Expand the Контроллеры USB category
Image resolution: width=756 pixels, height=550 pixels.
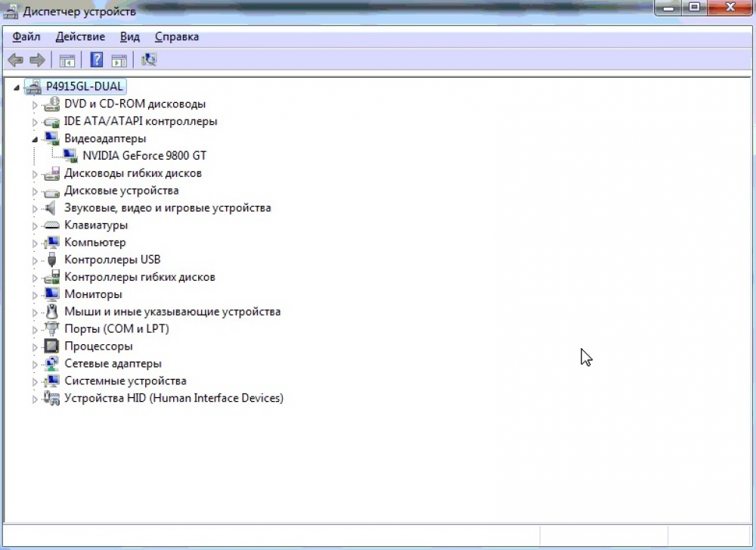(x=35, y=260)
